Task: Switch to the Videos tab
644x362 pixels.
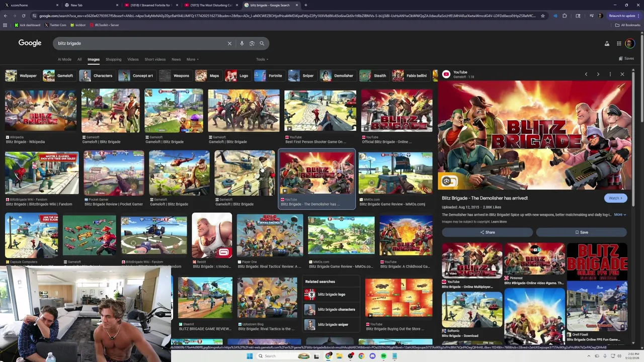Action: tap(133, 59)
